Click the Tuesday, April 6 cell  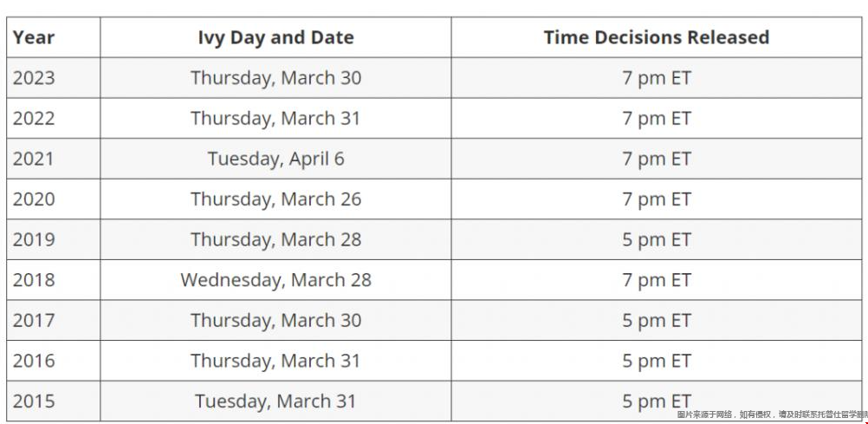point(275,159)
